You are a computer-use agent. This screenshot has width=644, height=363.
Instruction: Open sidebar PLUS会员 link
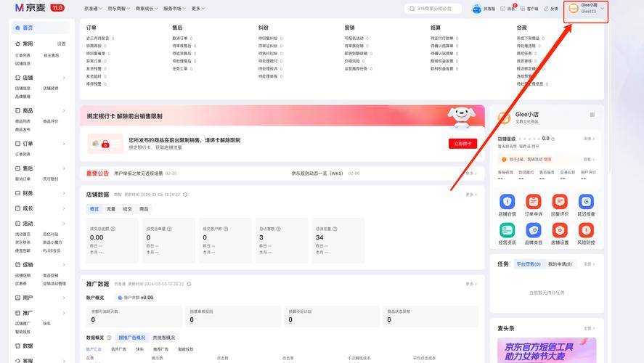[x=52, y=250]
